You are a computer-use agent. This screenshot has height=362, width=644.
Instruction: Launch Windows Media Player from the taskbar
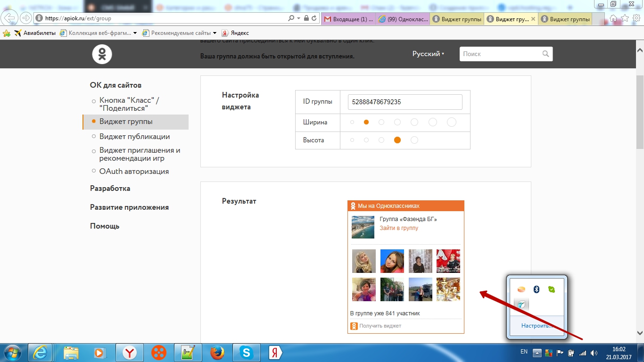pos(99,352)
